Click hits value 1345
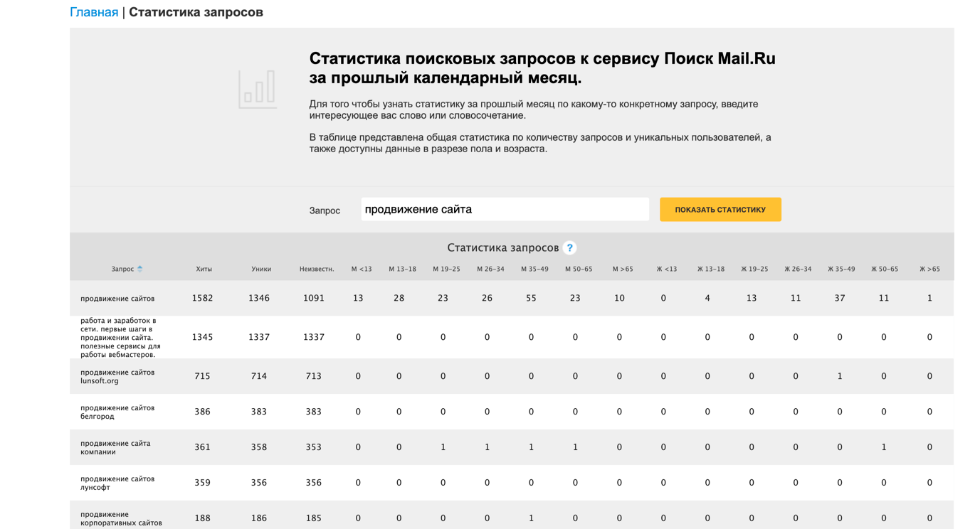The width and height of the screenshot is (980, 529). pos(202,337)
